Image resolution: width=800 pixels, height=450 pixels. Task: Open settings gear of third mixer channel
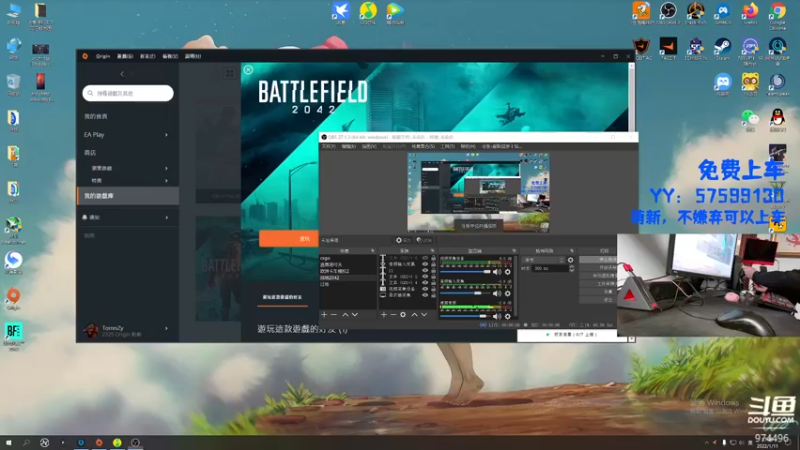pos(508,316)
